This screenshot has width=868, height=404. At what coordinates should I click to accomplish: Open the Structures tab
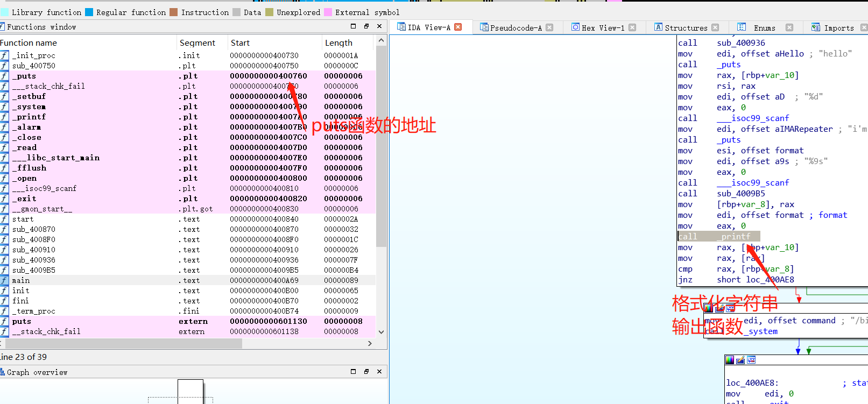(686, 27)
